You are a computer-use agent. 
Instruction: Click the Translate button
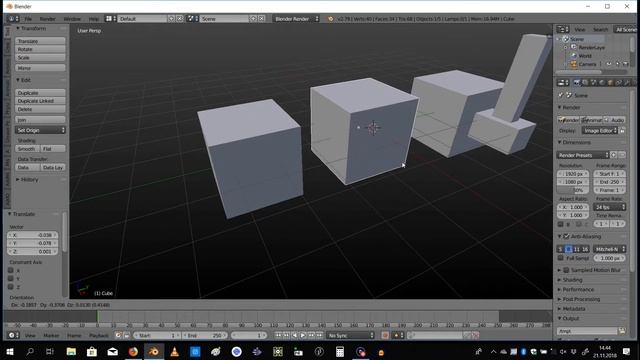click(x=40, y=41)
